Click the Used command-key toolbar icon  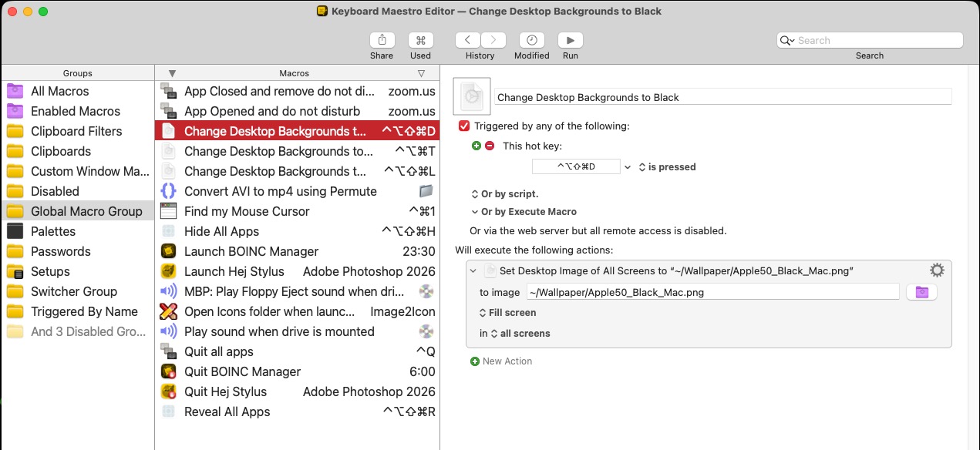tap(420, 41)
